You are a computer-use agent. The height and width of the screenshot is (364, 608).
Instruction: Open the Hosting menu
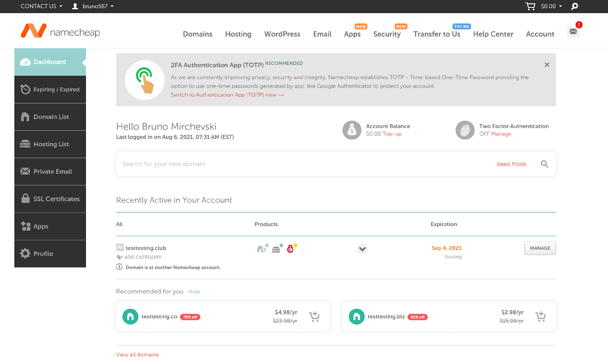click(x=238, y=34)
